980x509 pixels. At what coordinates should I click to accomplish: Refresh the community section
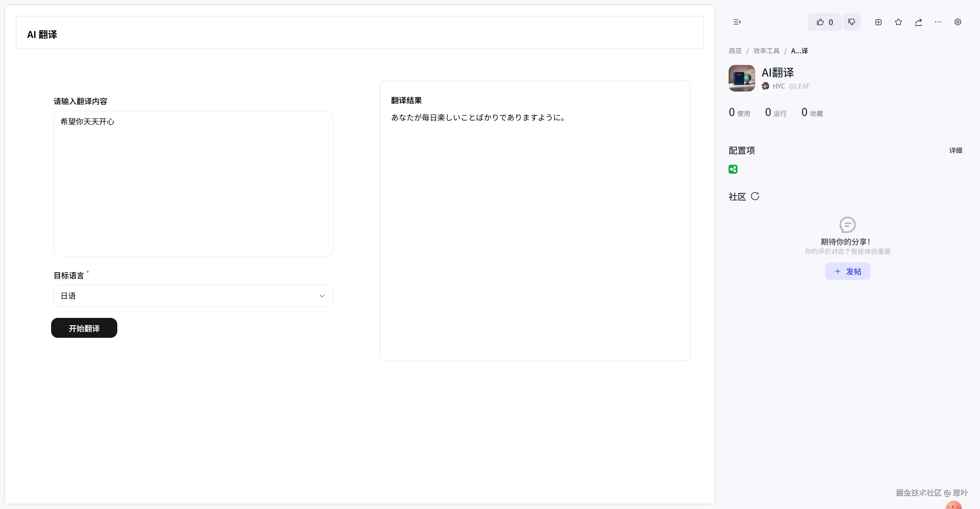pos(755,196)
